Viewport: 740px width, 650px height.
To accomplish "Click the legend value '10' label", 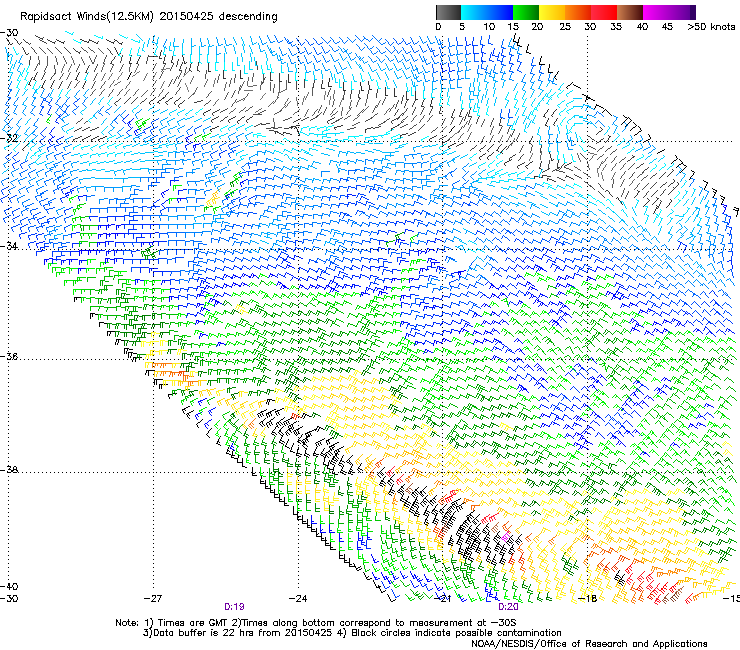I will coord(489,27).
